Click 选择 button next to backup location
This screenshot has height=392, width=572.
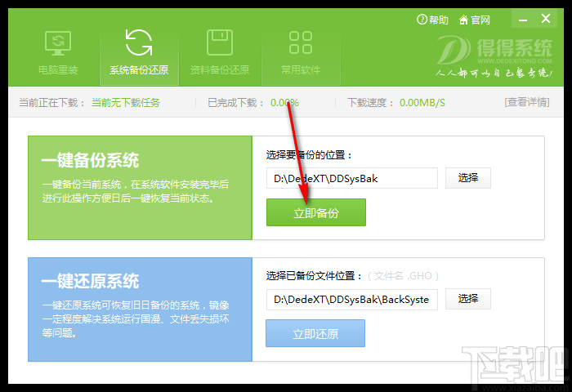pos(468,178)
